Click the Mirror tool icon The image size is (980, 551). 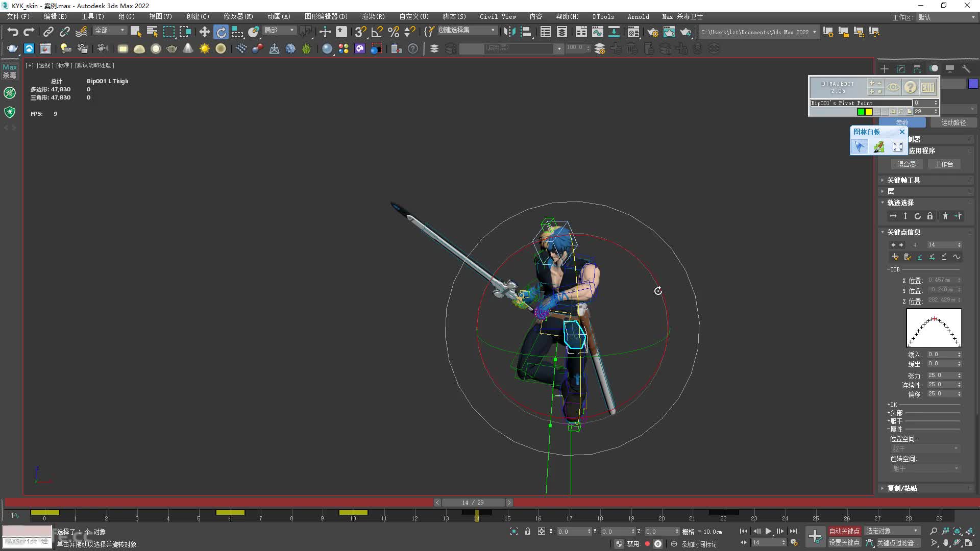point(509,32)
